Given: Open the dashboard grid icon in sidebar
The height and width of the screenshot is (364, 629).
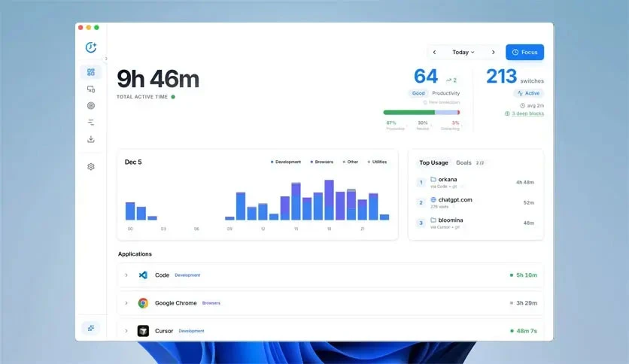Looking at the screenshot, I should 91,72.
